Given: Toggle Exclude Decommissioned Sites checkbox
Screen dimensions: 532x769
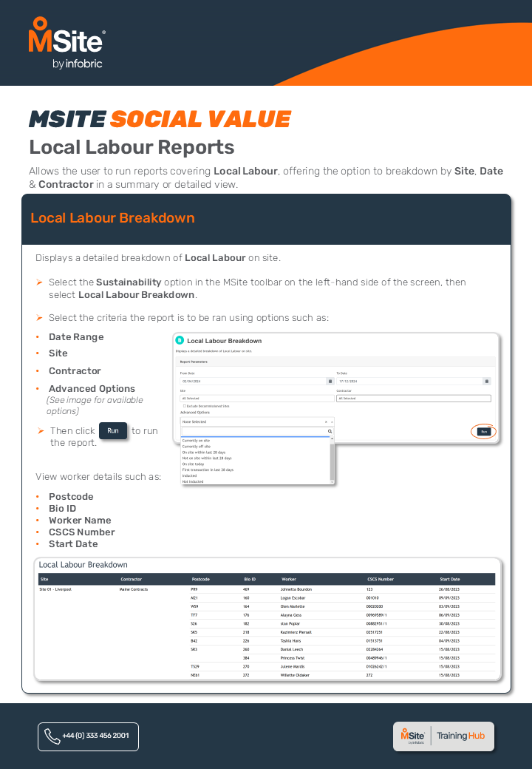Looking at the screenshot, I should tap(184, 406).
